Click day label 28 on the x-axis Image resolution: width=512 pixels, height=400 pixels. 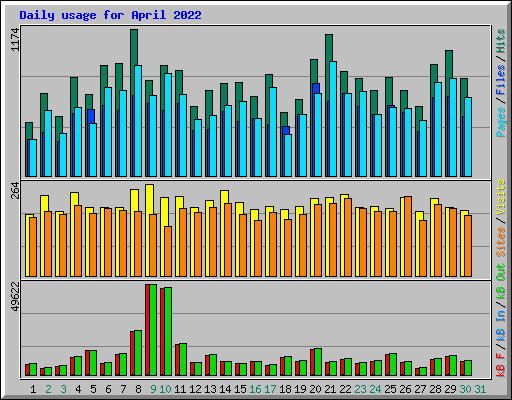435,389
